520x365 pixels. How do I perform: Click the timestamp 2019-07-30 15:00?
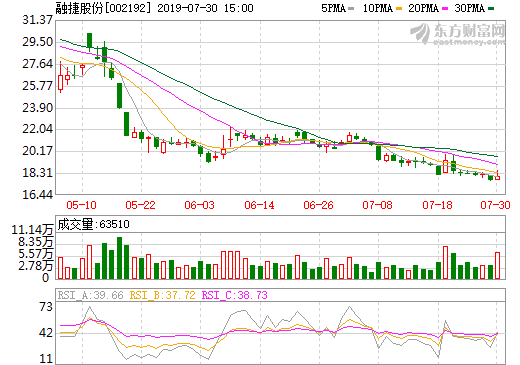coord(205,8)
